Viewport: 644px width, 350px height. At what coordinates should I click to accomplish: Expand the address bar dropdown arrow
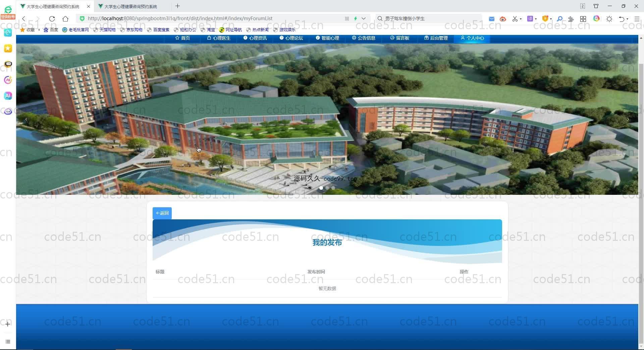coord(364,18)
